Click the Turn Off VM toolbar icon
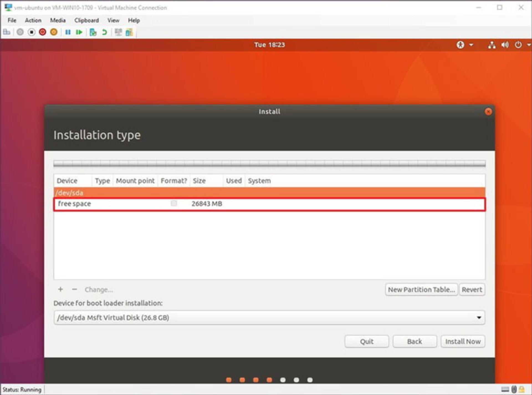The width and height of the screenshot is (532, 395). (32, 32)
